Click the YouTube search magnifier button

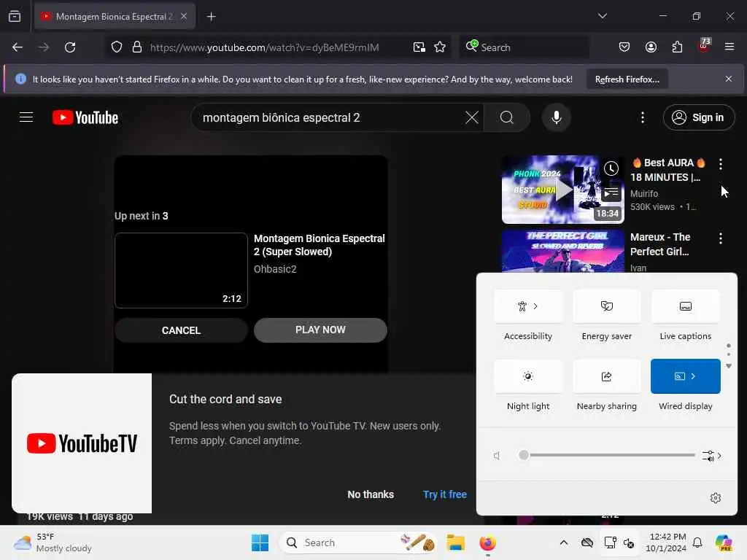click(507, 117)
